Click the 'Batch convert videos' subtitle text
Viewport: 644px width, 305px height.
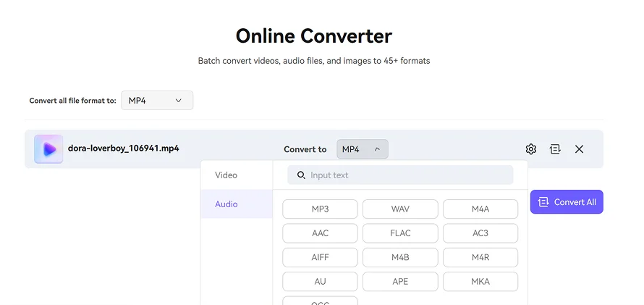[314, 61]
